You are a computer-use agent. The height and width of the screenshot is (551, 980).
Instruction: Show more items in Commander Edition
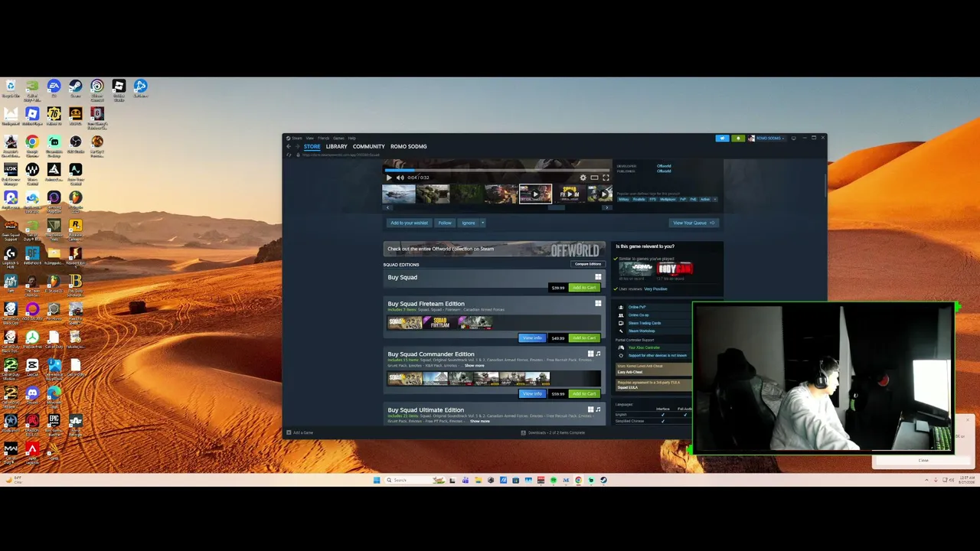pos(474,366)
